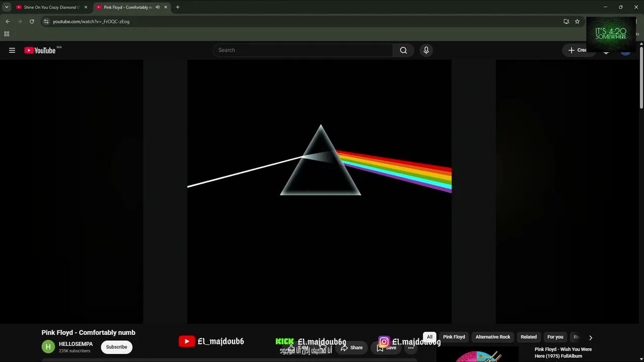
Task: Share this video
Action: pyautogui.click(x=351, y=347)
